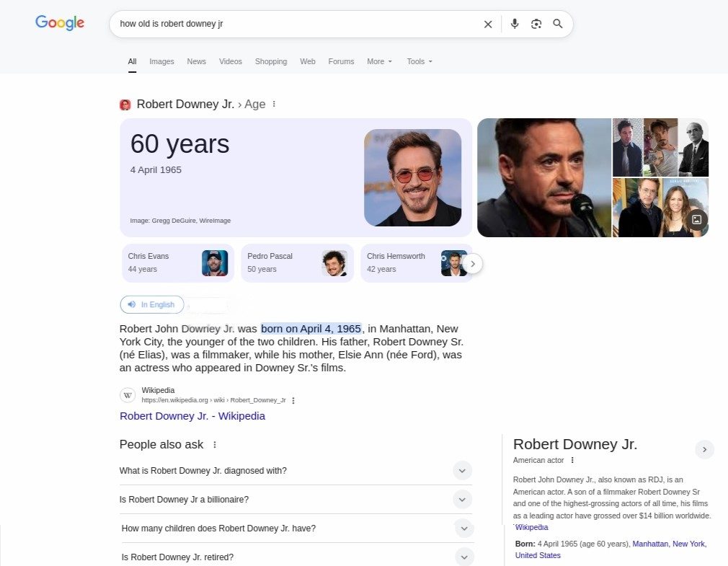Open the More search categories dropdown
This screenshot has height=566, width=728.
point(379,61)
